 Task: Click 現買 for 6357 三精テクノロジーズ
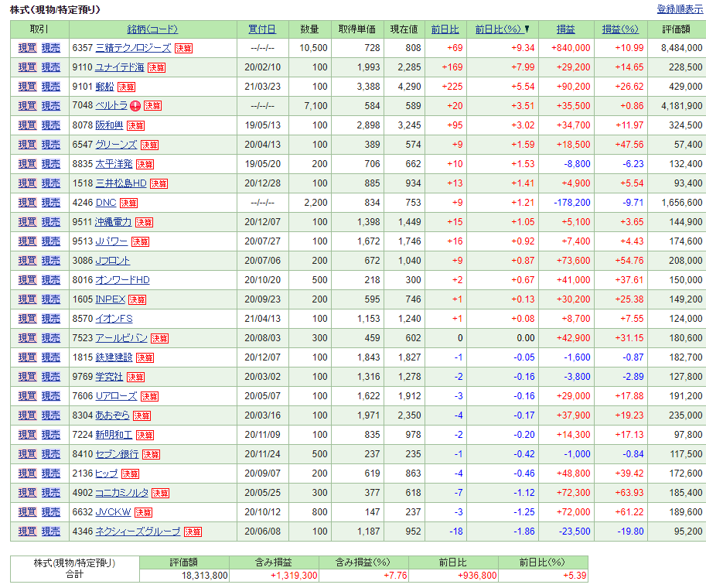point(27,48)
